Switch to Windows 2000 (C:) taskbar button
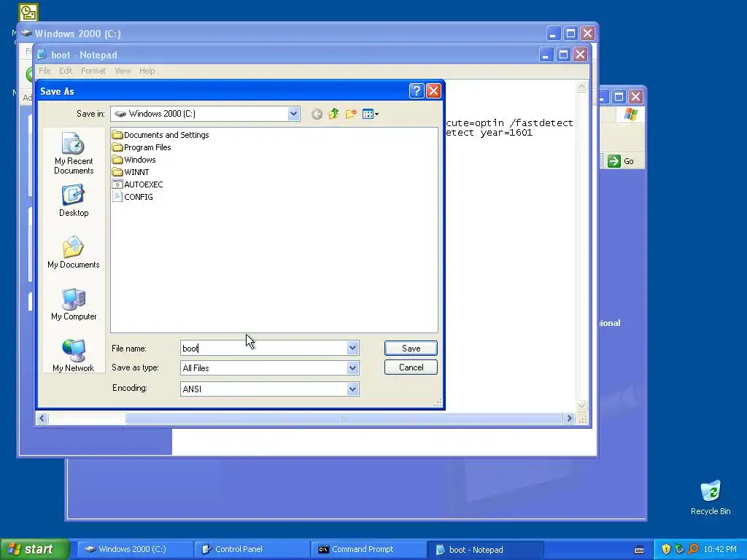Viewport: 747px width, 560px height. pyautogui.click(x=135, y=549)
